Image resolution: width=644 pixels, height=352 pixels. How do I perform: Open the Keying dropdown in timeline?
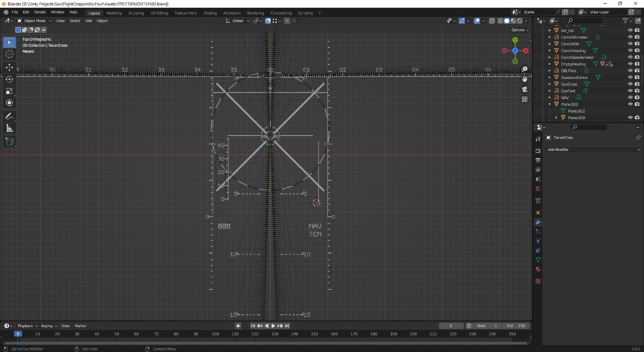[48, 326]
